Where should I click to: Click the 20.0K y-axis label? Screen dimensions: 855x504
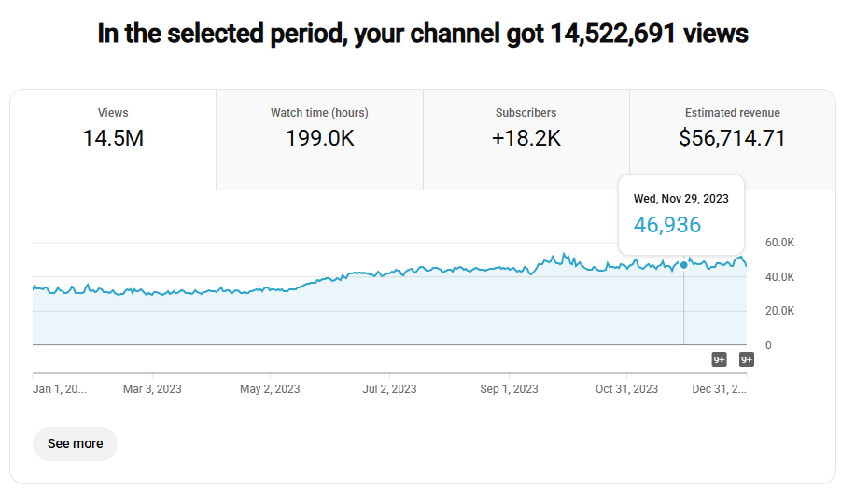tap(779, 311)
